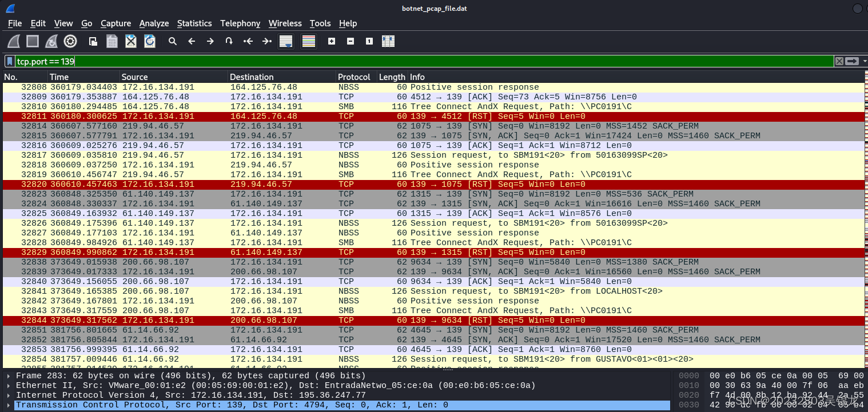Reload this capture file icon
The image size is (868, 412).
pyautogui.click(x=150, y=41)
